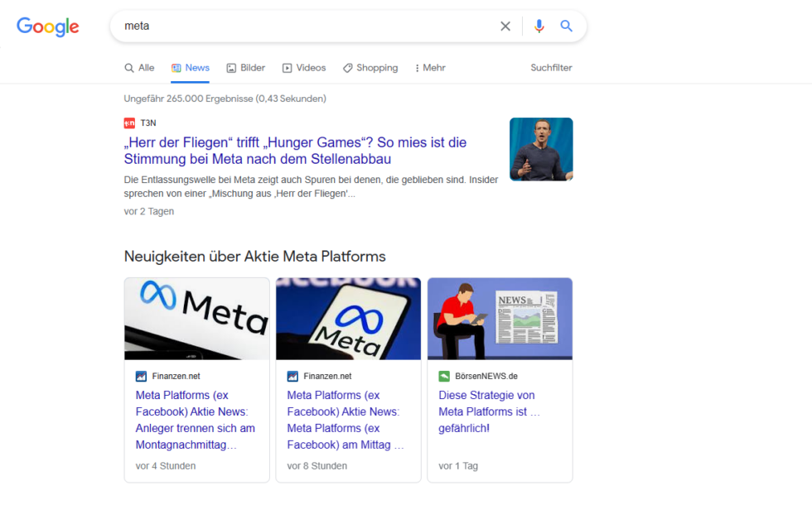
Task: Open Diese Strategie von Meta Platforms article
Action: pyautogui.click(x=489, y=411)
